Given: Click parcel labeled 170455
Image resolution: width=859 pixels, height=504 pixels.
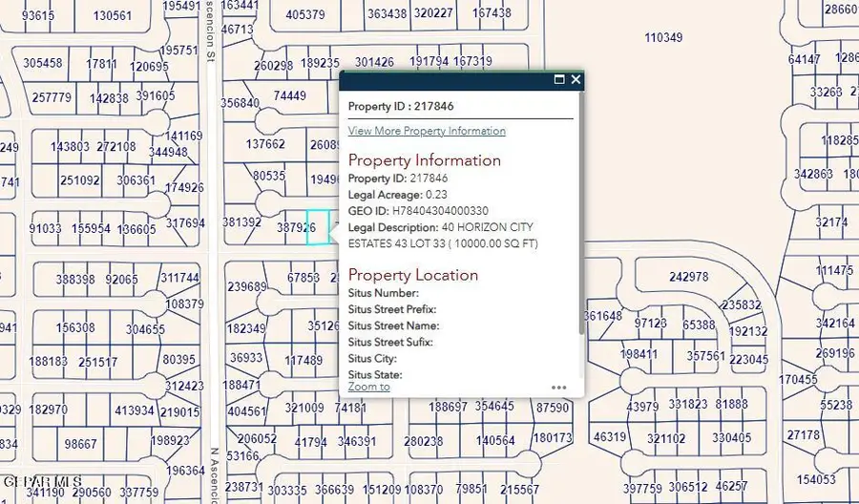Looking at the screenshot, I should coord(798,379).
